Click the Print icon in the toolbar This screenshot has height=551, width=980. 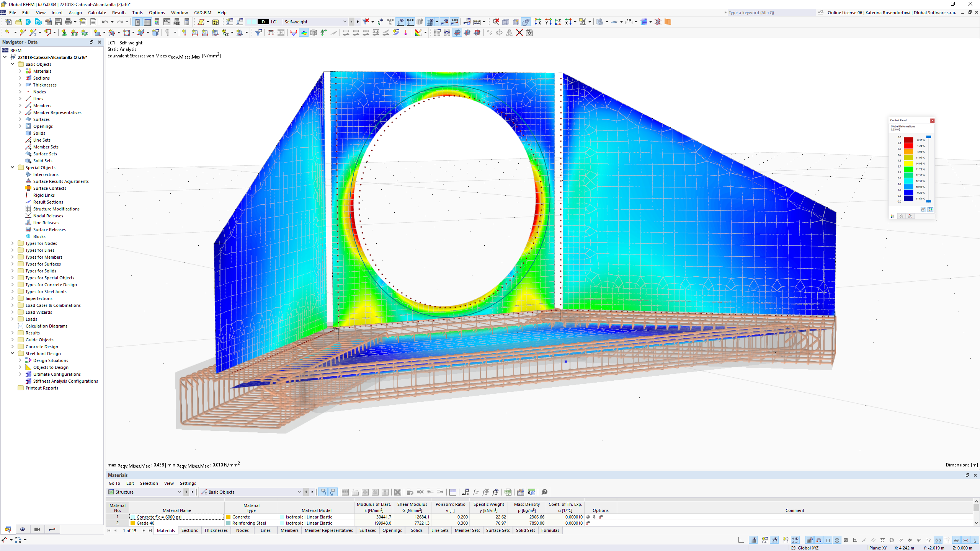68,22
